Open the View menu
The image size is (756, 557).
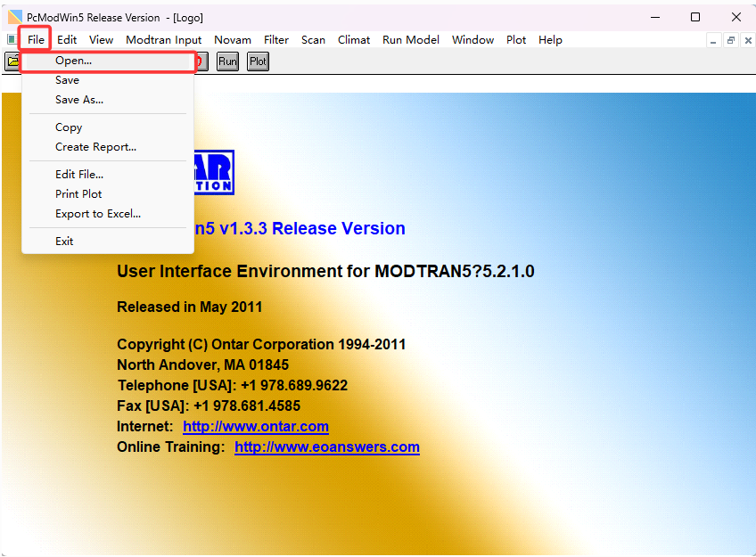click(x=101, y=40)
